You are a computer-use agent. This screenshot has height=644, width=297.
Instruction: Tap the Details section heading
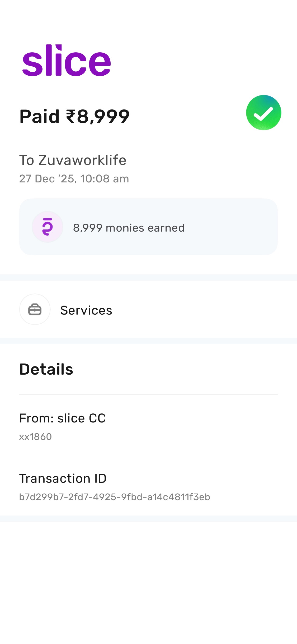tap(46, 369)
